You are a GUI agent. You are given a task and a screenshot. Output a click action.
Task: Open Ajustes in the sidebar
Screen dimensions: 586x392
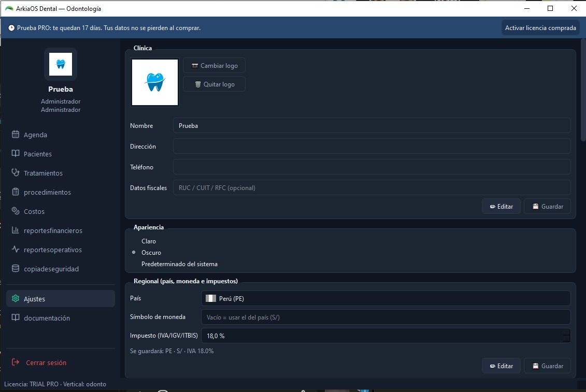(61, 299)
